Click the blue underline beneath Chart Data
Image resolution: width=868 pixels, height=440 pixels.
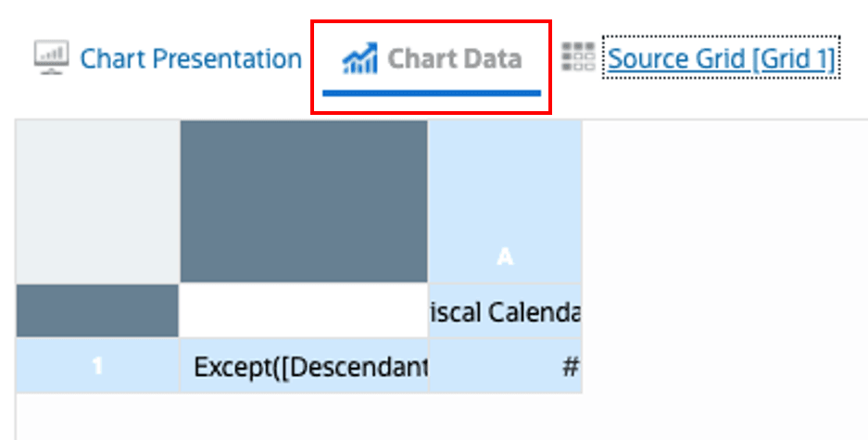(x=432, y=93)
